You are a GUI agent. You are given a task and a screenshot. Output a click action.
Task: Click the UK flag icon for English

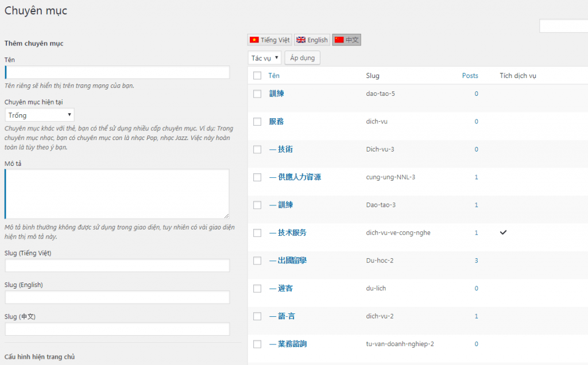301,40
